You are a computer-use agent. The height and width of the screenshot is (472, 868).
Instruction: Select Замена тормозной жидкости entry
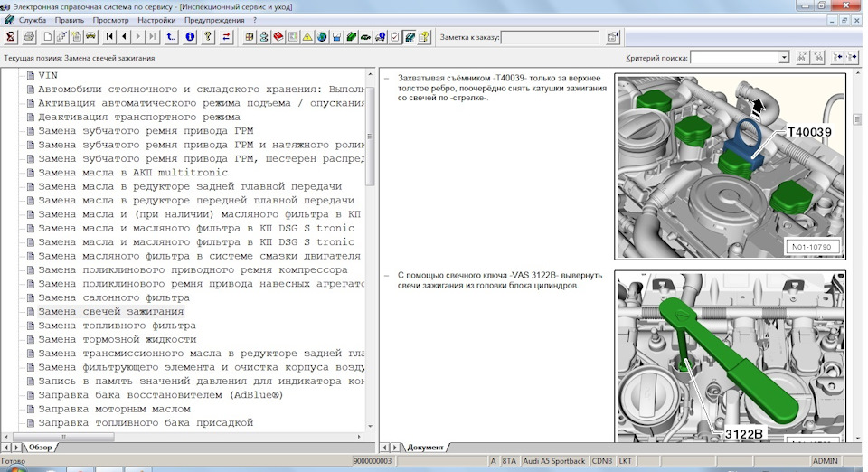point(118,339)
